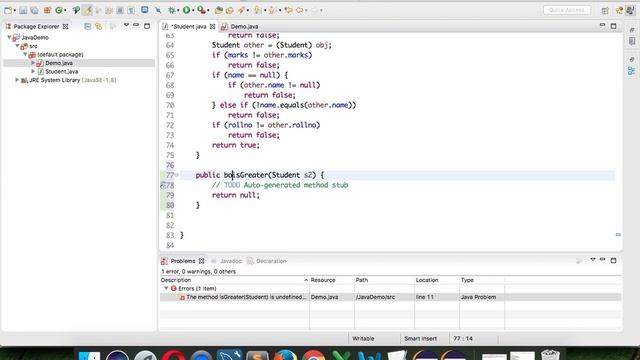
Task: Click the Run External Tools icon
Action: pos(201,10)
